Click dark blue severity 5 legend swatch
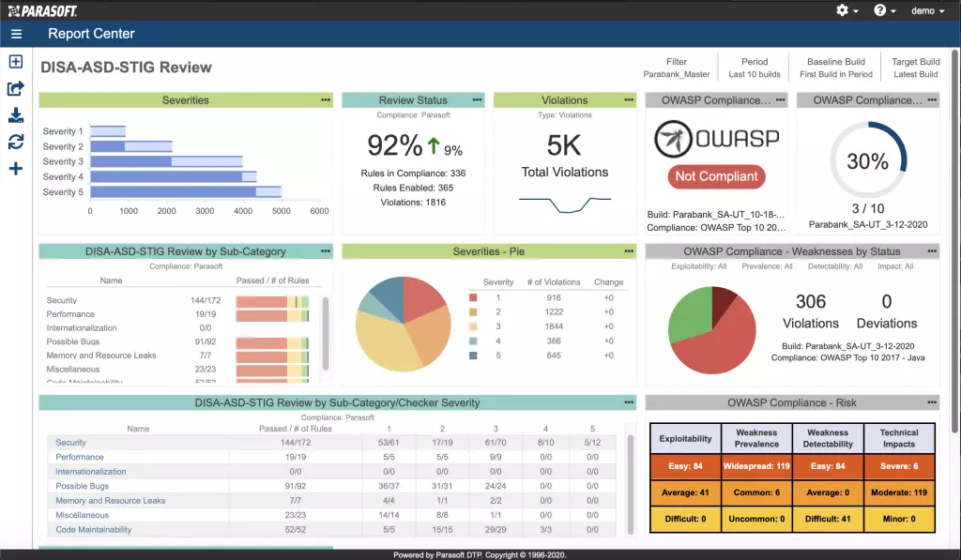Image resolution: width=961 pixels, height=560 pixels. pos(473,356)
